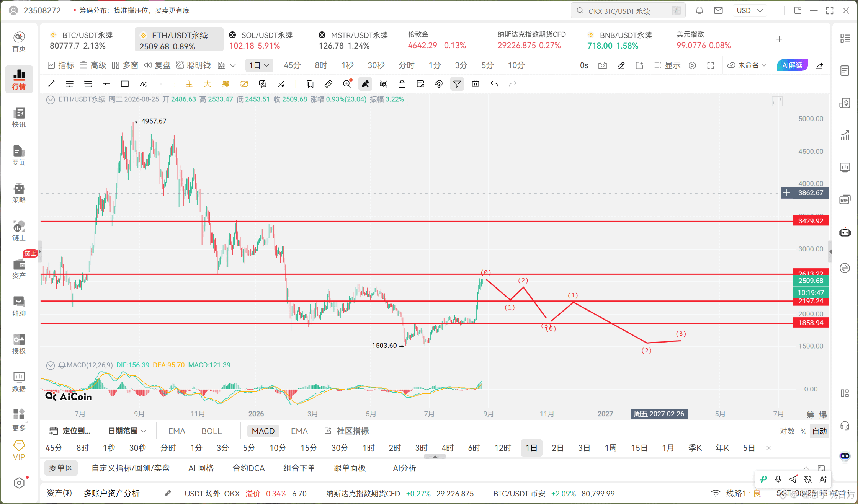The height and width of the screenshot is (504, 858).
Task: Open the 未命名 layout dropdown
Action: pyautogui.click(x=747, y=65)
